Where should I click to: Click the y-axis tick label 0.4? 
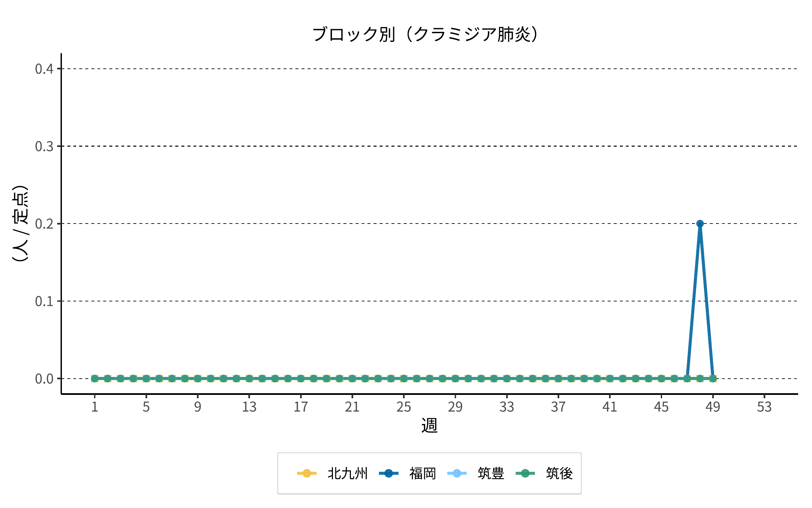(x=44, y=69)
